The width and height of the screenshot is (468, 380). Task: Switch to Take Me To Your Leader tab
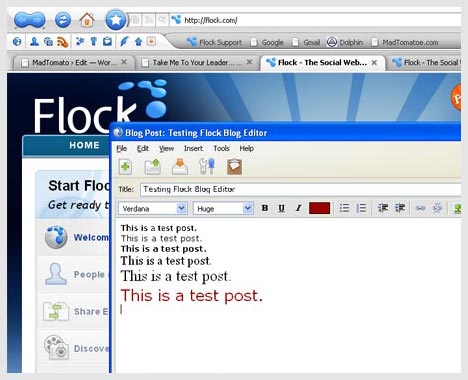point(197,62)
